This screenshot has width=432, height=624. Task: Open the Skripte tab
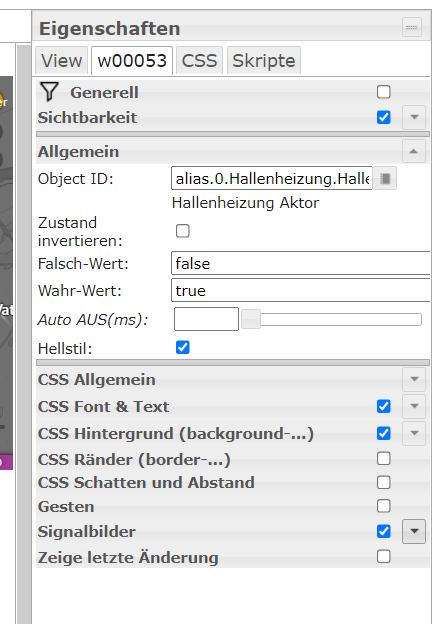[x=264, y=61]
